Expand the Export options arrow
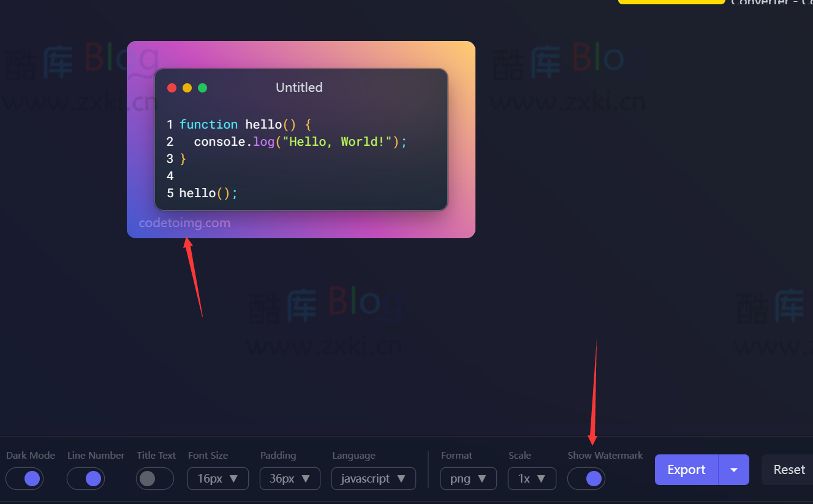The width and height of the screenshot is (813, 504). [x=733, y=470]
